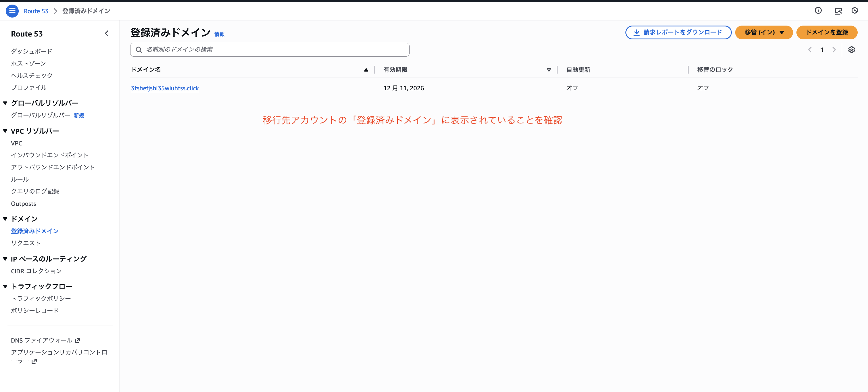Screen dimensions: 868x392
Task: Click the domain name search field
Action: [x=270, y=49]
